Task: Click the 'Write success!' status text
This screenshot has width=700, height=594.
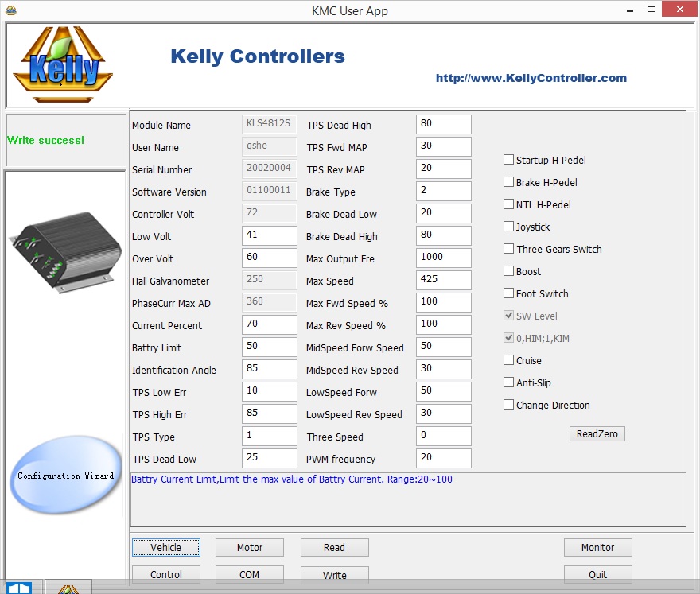Action: click(x=45, y=140)
